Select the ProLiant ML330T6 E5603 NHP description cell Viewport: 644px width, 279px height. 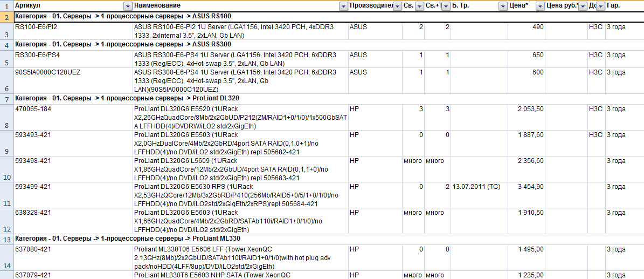[241, 275]
